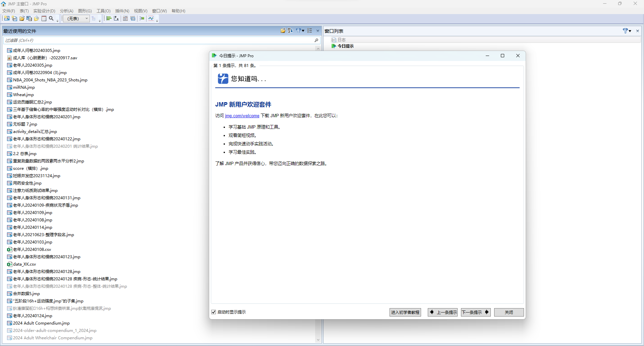Open the 图形(G) menu
Image resolution: width=644 pixels, height=346 pixels.
tap(85, 11)
